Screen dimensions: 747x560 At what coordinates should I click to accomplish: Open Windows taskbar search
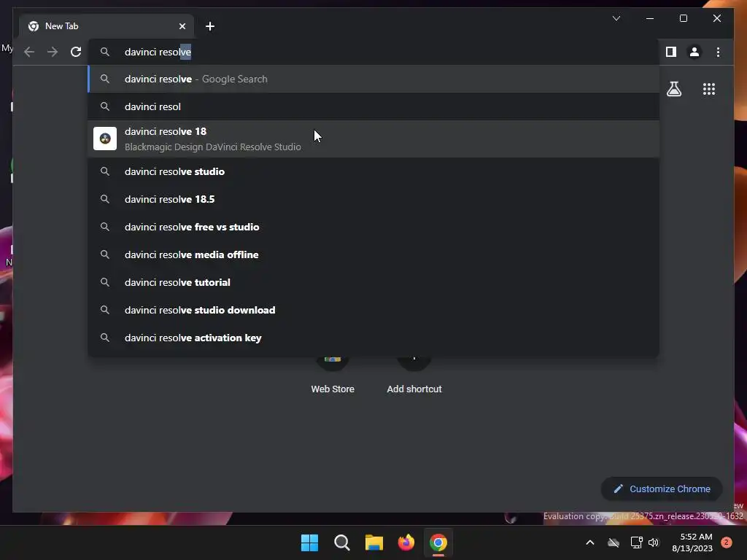point(341,542)
